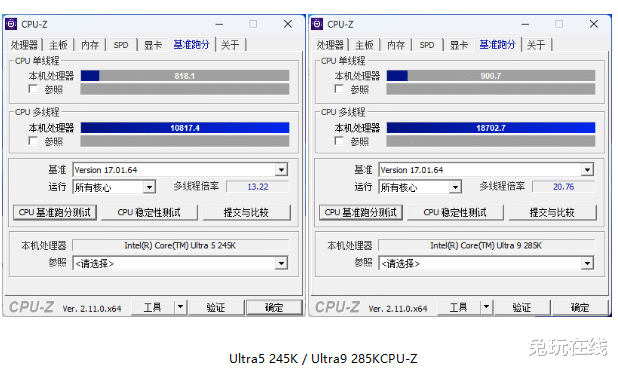Click CPU-Z app icon in right window title
This screenshot has height=370, width=618.
317,24
